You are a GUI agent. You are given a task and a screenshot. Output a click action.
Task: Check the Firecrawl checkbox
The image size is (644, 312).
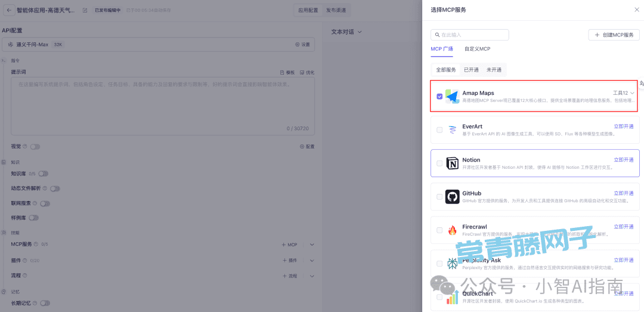439,230
